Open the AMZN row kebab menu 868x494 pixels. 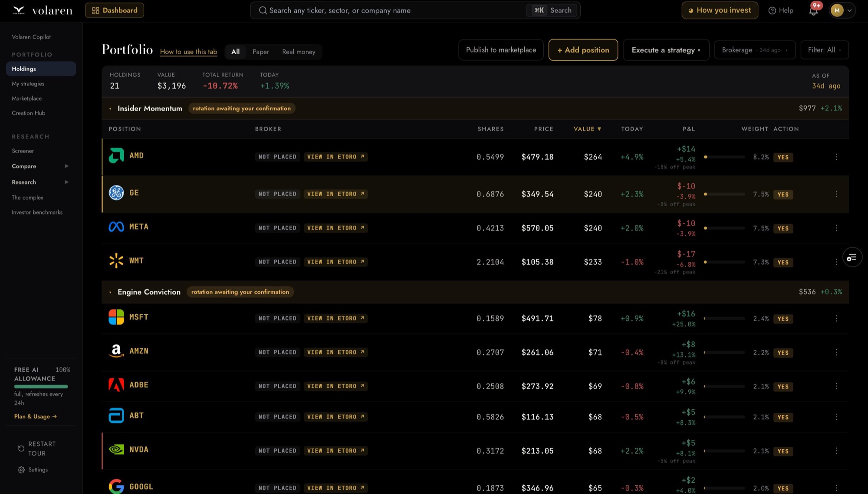pos(836,352)
